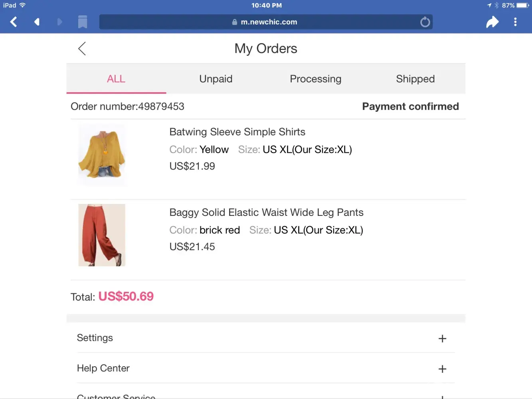Expand the Customer Service section
Screen dimensions: 532x399
click(x=442, y=396)
